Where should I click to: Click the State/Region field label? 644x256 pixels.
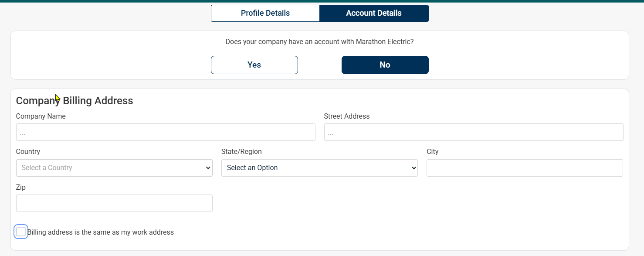241,152
